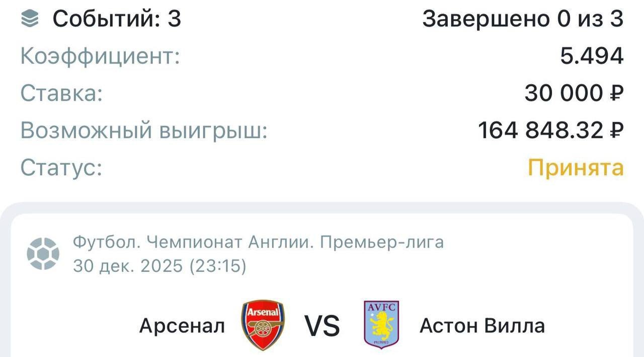Click the "Событий: 3" heading
The width and height of the screenshot is (644, 357).
(117, 19)
